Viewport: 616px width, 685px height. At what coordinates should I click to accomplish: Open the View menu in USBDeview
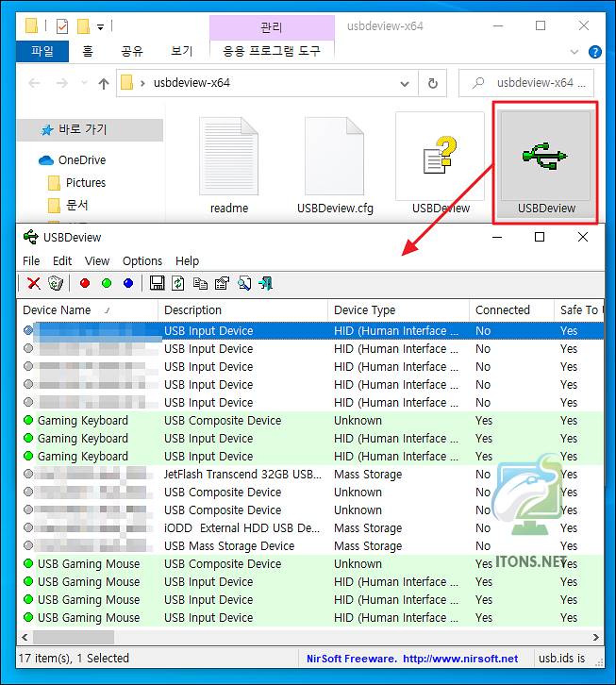pyautogui.click(x=97, y=261)
